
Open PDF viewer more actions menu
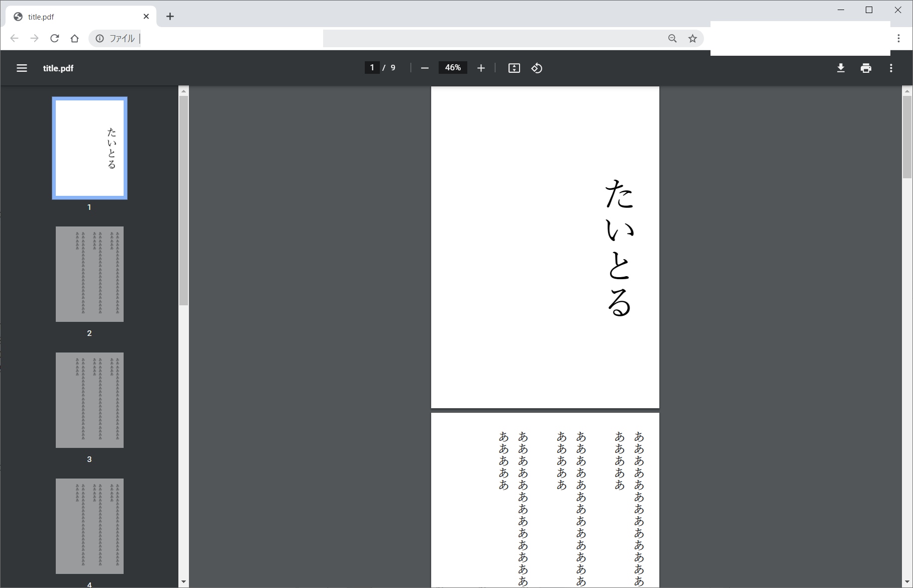coord(891,68)
